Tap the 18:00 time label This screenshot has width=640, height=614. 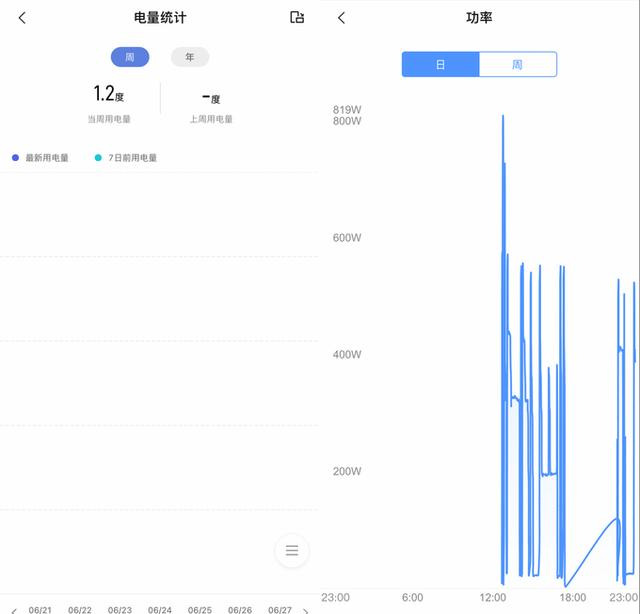(573, 598)
